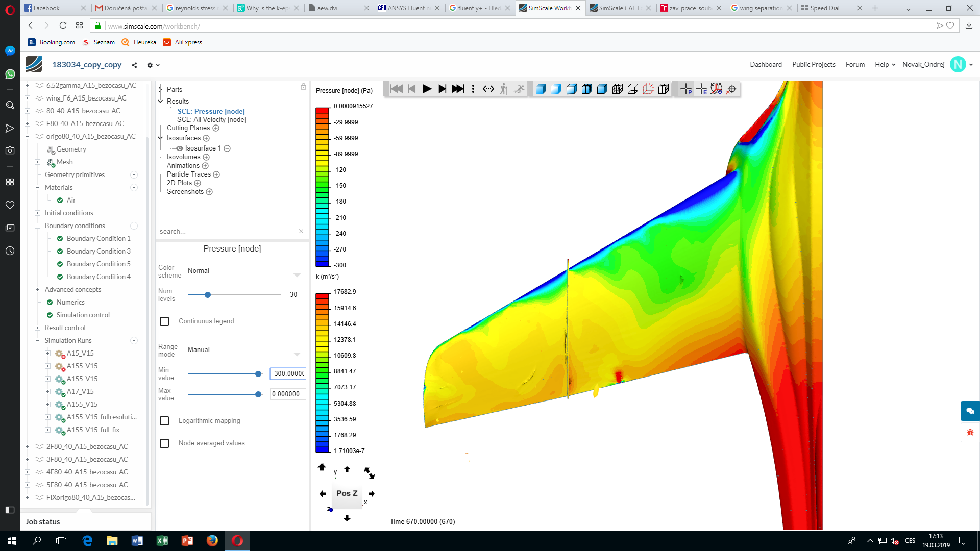Viewport: 980px width, 551px height.
Task: Click the Num levels slider handle
Action: (208, 295)
